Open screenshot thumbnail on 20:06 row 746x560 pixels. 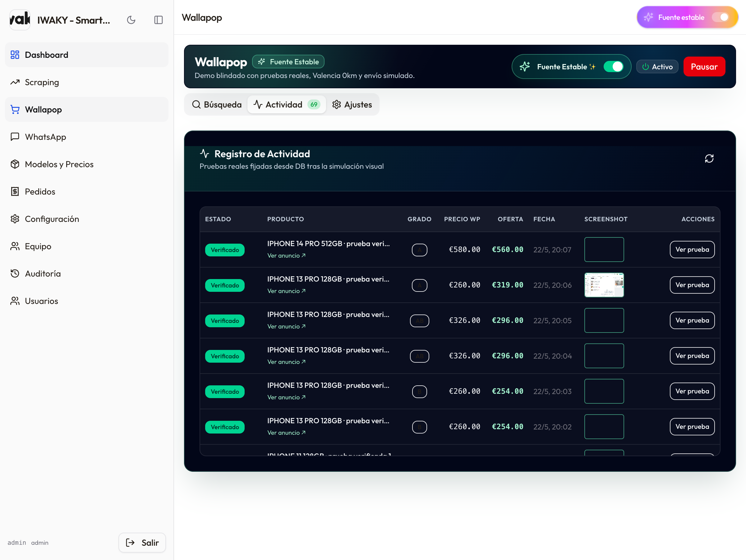pyautogui.click(x=604, y=285)
